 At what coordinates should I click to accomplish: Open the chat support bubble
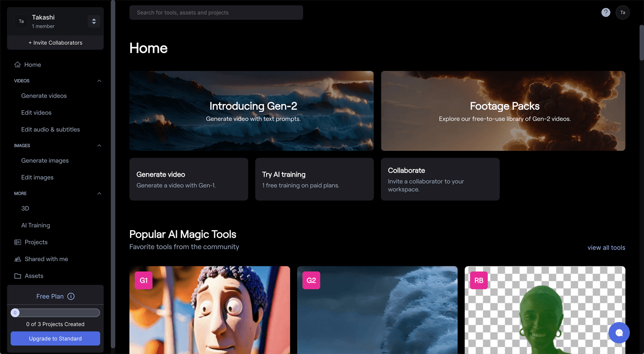pos(619,333)
